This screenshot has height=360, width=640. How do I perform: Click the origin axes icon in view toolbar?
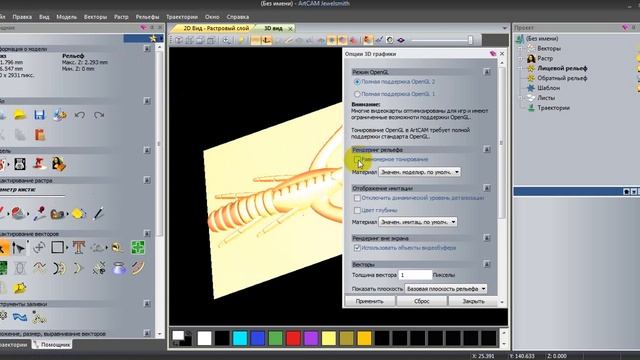[267, 40]
